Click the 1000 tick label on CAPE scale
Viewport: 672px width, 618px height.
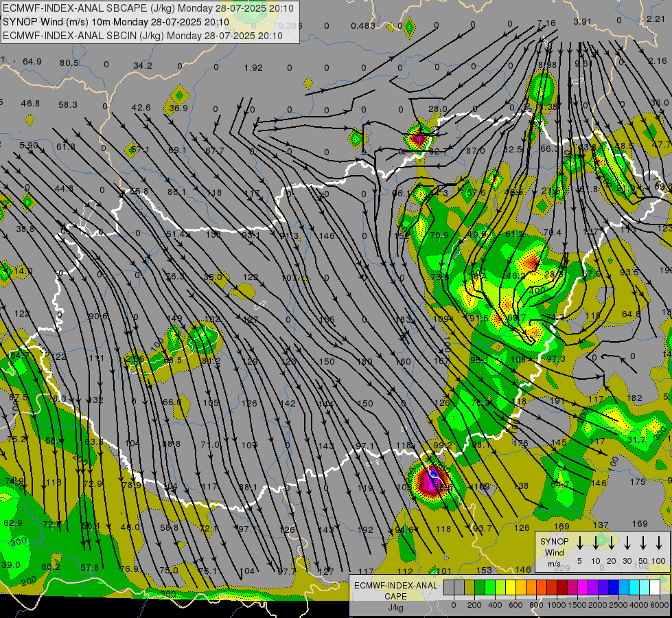pyautogui.click(x=556, y=605)
